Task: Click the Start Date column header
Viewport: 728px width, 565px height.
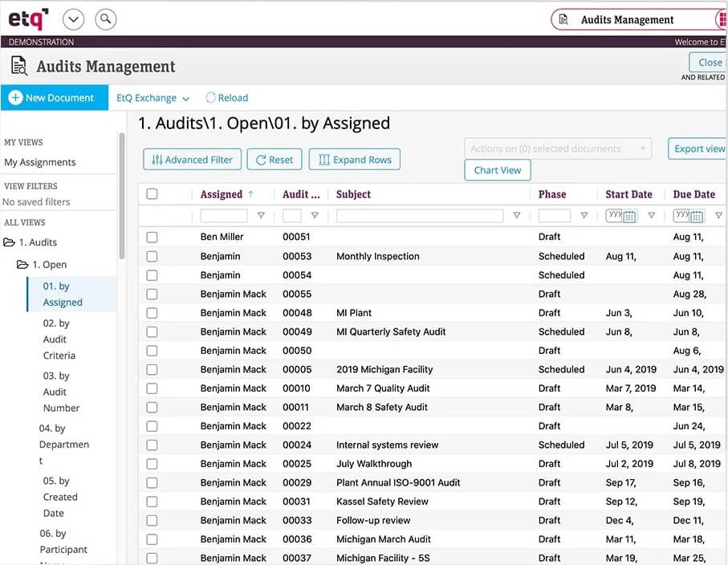Action: click(628, 194)
